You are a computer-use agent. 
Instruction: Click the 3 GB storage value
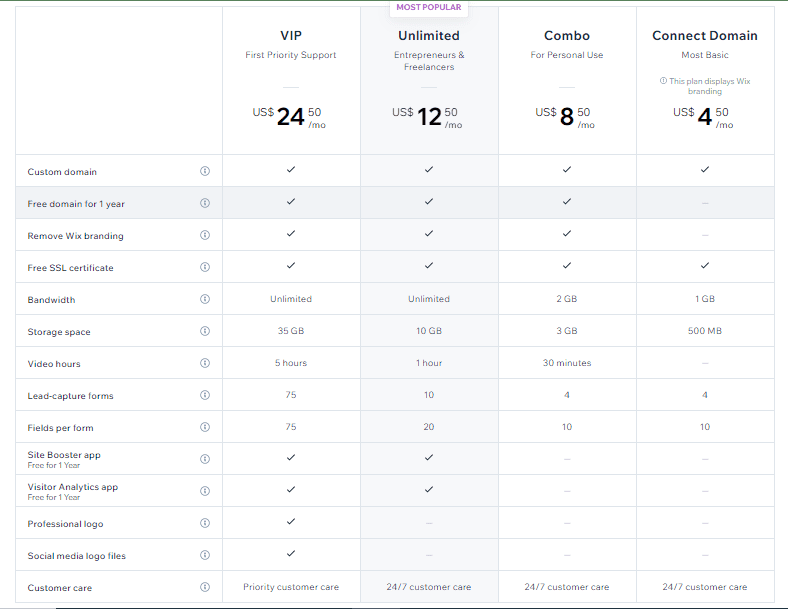click(x=567, y=331)
